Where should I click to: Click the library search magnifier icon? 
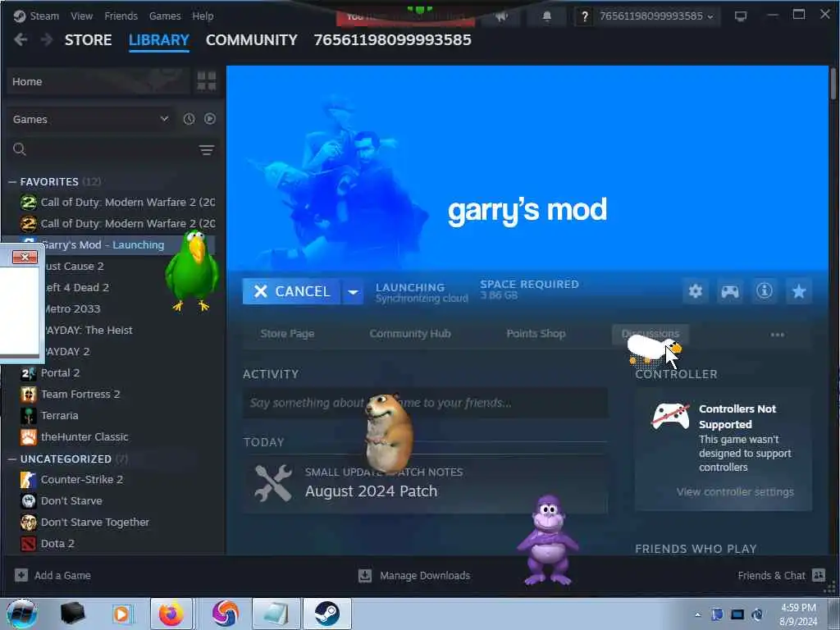[20, 149]
